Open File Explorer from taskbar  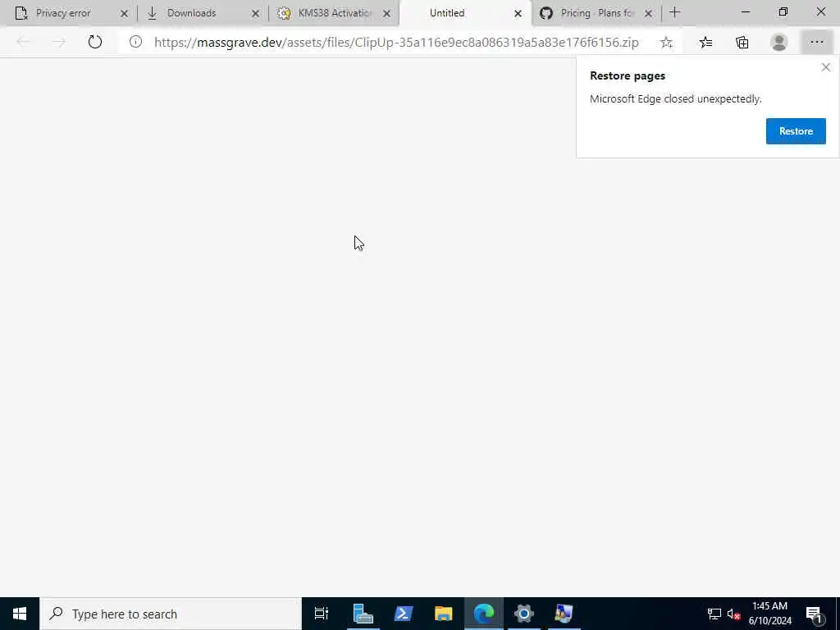(443, 614)
